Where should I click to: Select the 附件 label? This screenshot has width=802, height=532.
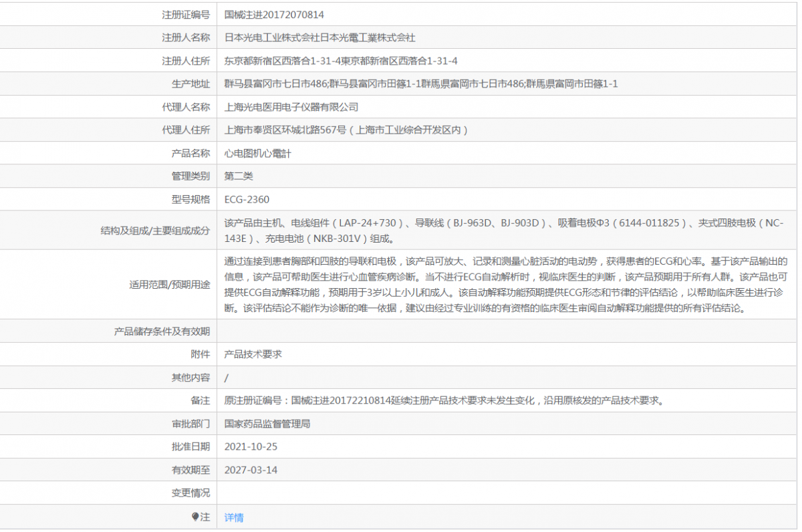tap(200, 354)
